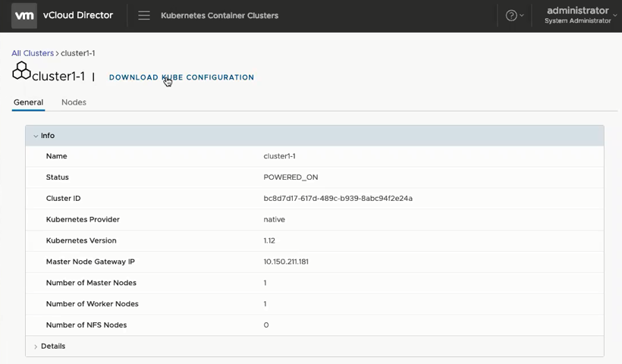Switch to the General tab

(28, 102)
